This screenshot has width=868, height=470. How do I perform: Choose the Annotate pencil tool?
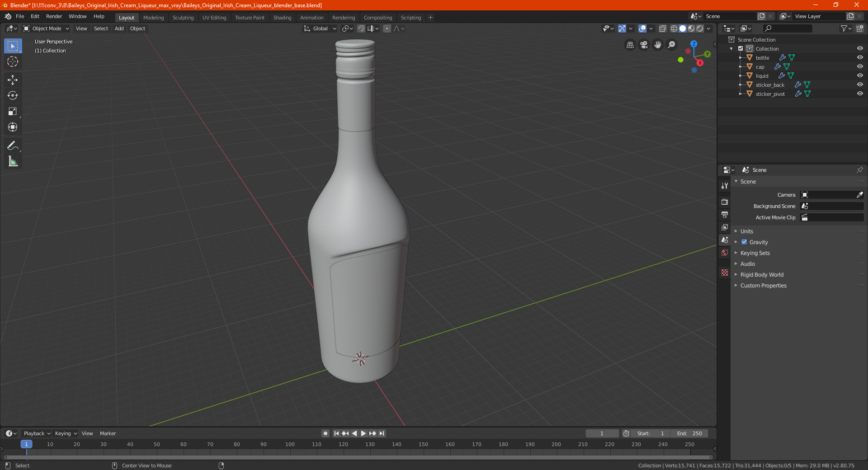pyautogui.click(x=13, y=146)
